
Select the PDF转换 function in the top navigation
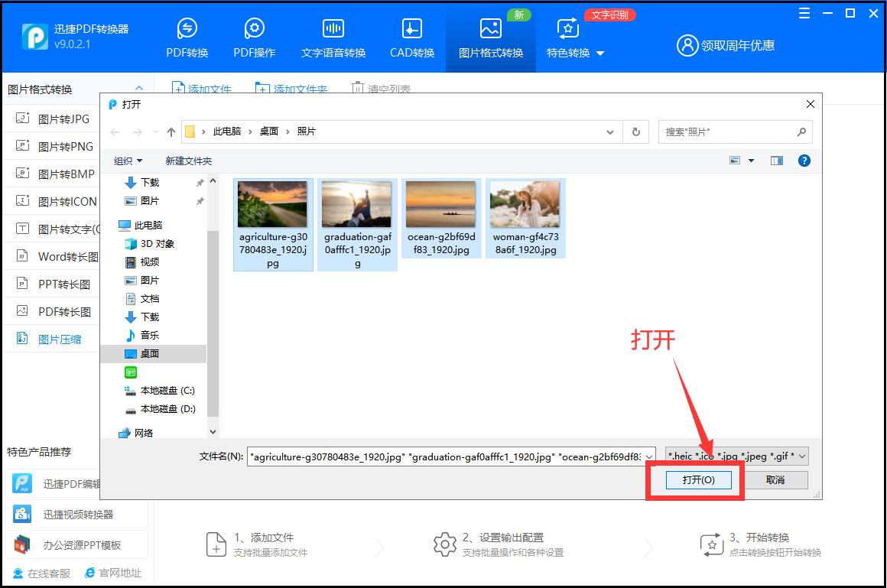click(x=187, y=36)
